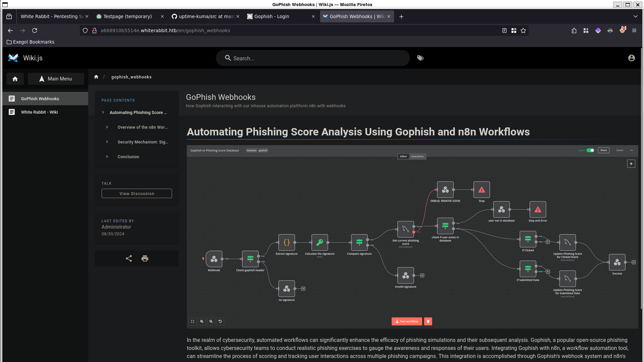Click the breadcrumb home icon
This screenshot has height=362, width=644.
coord(96,77)
